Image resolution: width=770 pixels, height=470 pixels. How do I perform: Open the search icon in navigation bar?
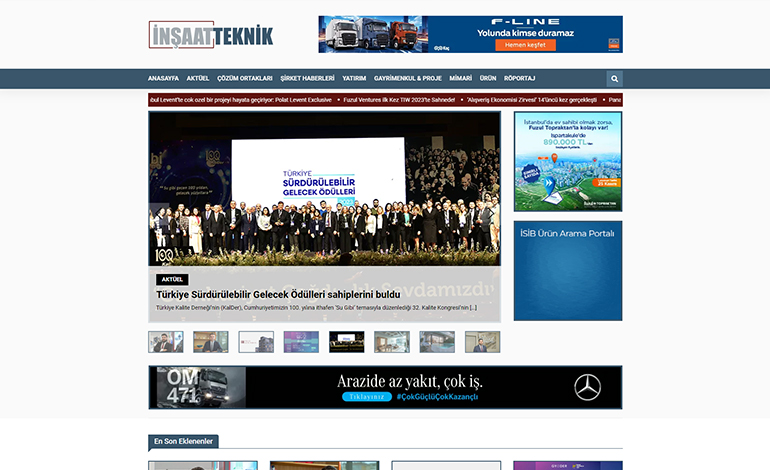coord(614,78)
